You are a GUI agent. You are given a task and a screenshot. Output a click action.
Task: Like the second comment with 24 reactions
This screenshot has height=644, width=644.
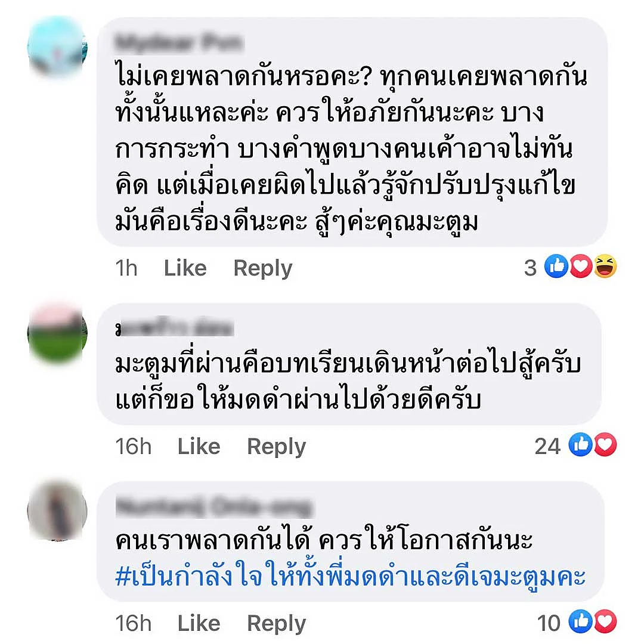(199, 447)
